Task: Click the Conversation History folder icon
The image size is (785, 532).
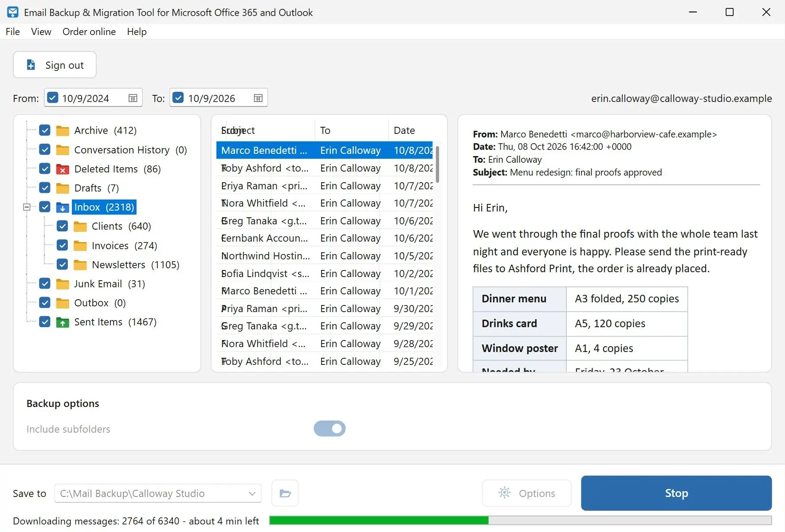Action: point(63,150)
